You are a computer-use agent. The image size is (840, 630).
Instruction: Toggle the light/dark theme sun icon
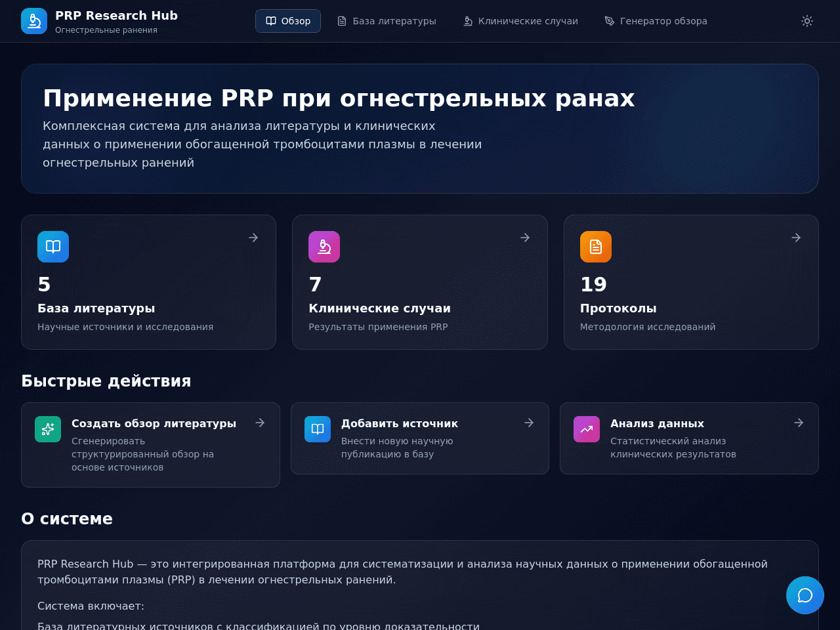[x=807, y=21]
